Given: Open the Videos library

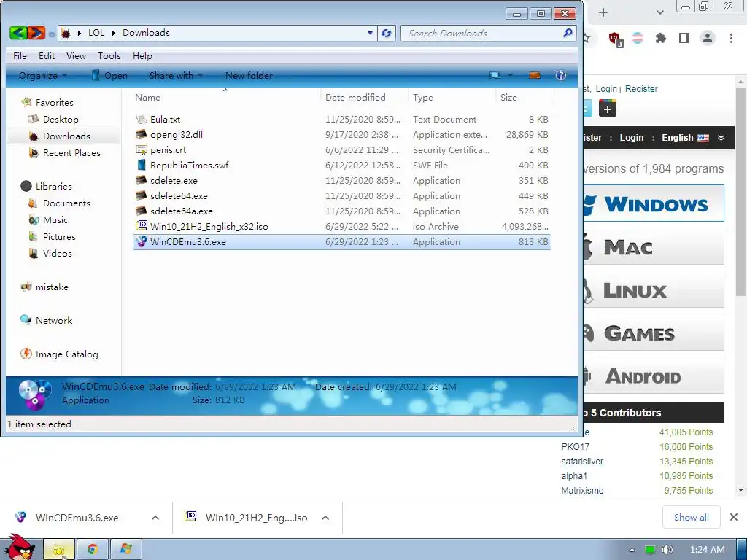Looking at the screenshot, I should tap(57, 253).
